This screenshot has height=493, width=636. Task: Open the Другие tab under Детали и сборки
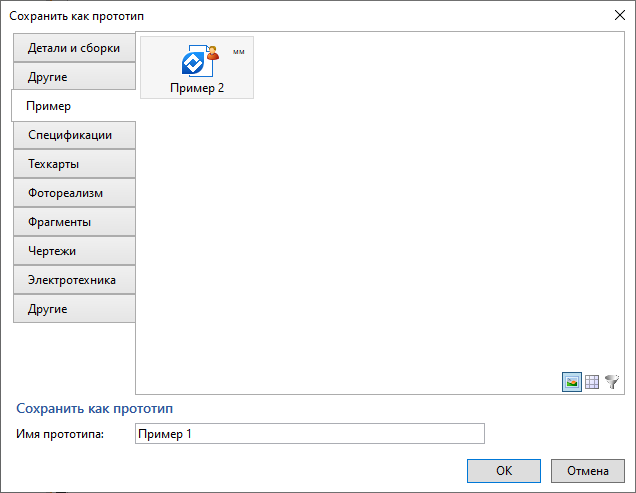(x=74, y=77)
